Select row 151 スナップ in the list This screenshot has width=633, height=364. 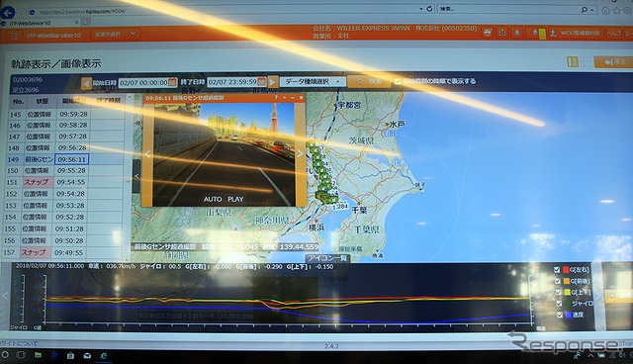click(x=65, y=182)
